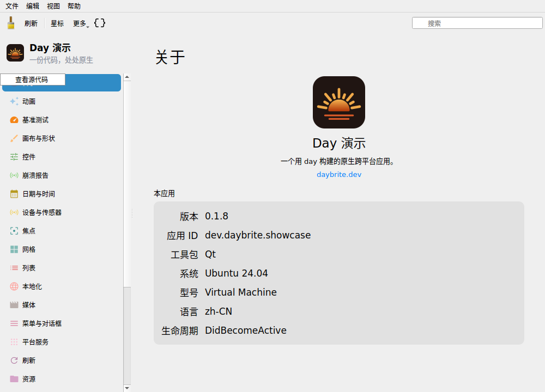This screenshot has height=392, width=545.
Task: Click the 本应用 section label
Action: [165, 193]
